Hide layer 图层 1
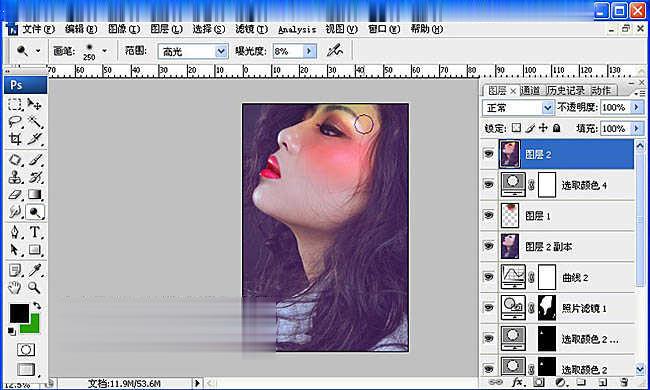The height and width of the screenshot is (390, 650). 489,215
